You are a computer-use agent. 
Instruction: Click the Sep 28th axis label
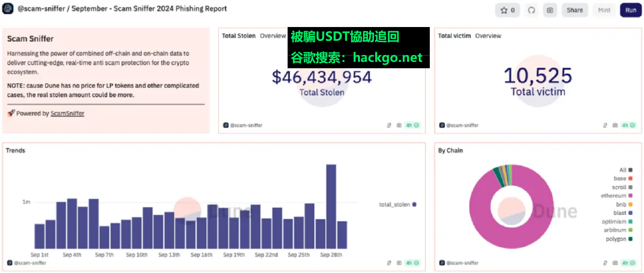click(x=331, y=255)
